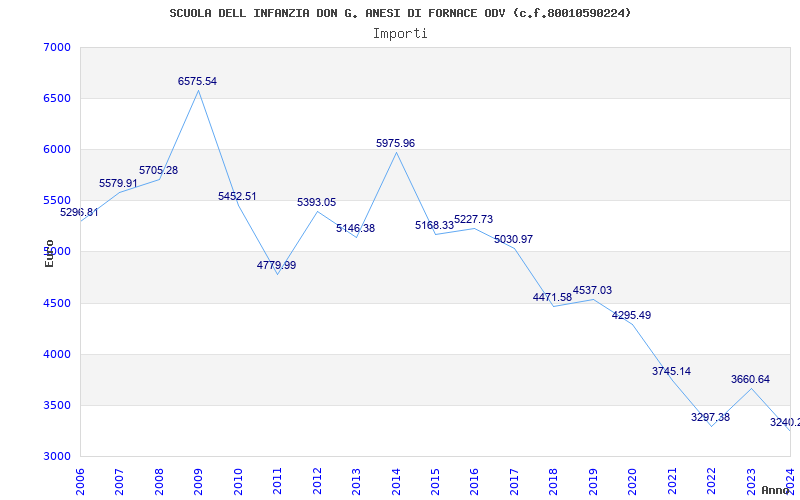Image resolution: width=800 pixels, height=500 pixels.
Task: Select the x-axis year 2020
Action: pyautogui.click(x=632, y=482)
